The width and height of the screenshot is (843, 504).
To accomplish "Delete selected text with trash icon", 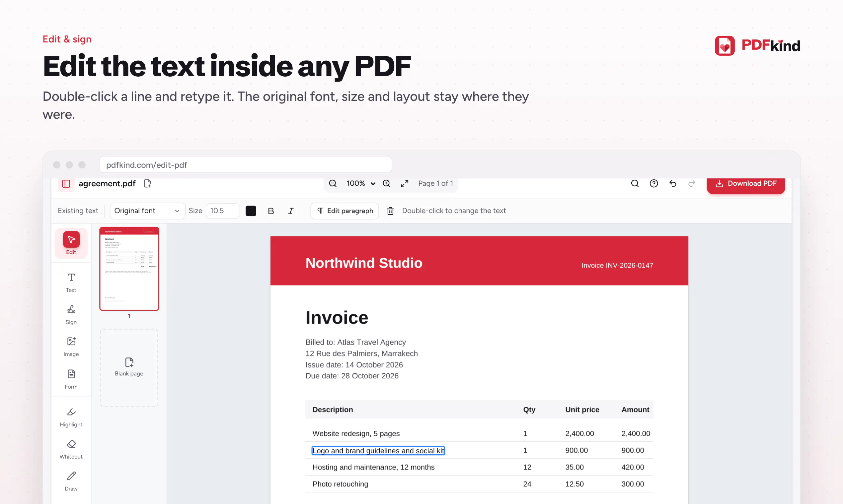I will pos(390,211).
